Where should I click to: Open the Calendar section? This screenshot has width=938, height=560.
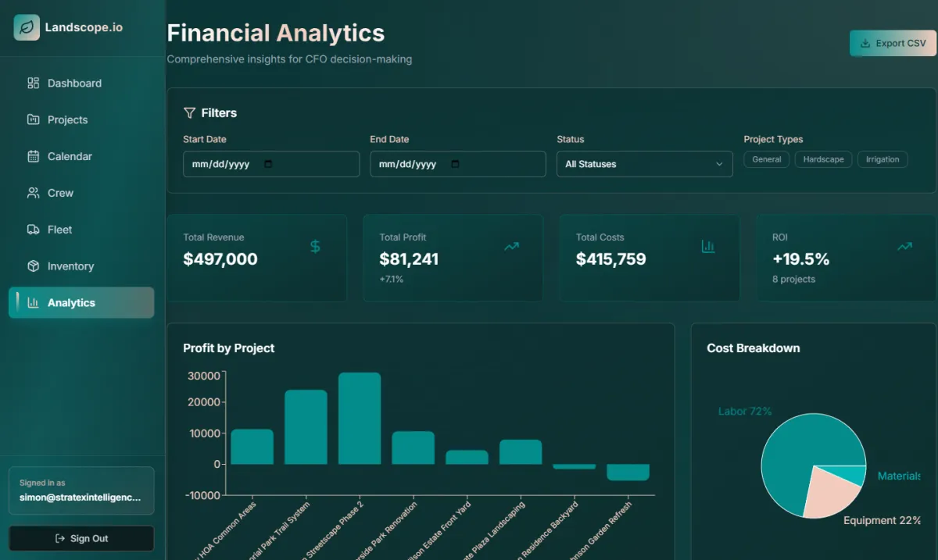[x=81, y=156]
